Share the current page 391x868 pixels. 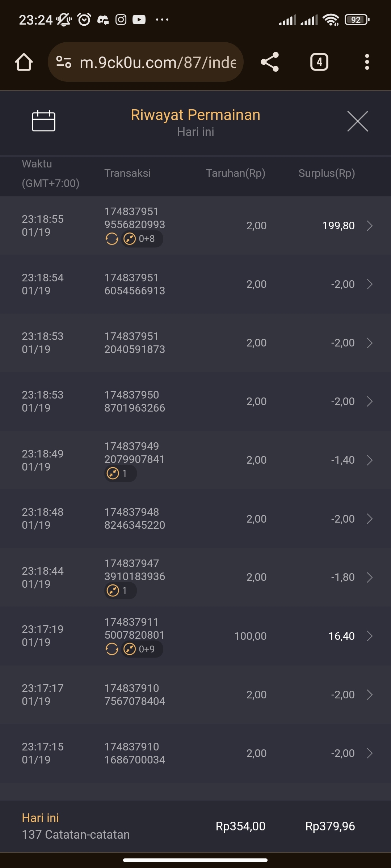point(270,62)
